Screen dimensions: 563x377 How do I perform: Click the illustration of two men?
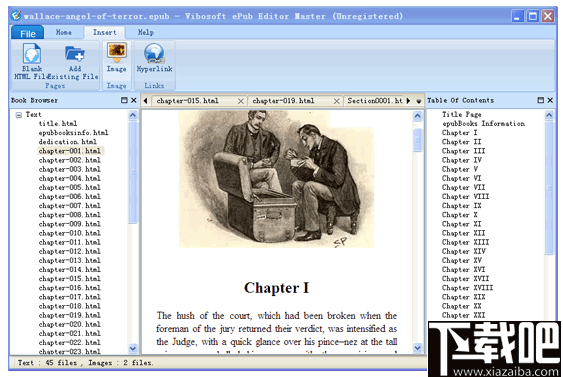(x=276, y=179)
